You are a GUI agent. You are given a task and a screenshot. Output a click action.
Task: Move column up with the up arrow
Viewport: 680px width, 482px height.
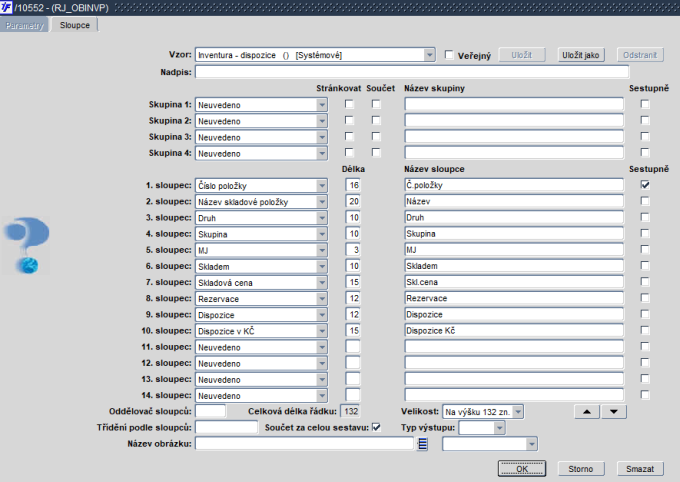[587, 412]
